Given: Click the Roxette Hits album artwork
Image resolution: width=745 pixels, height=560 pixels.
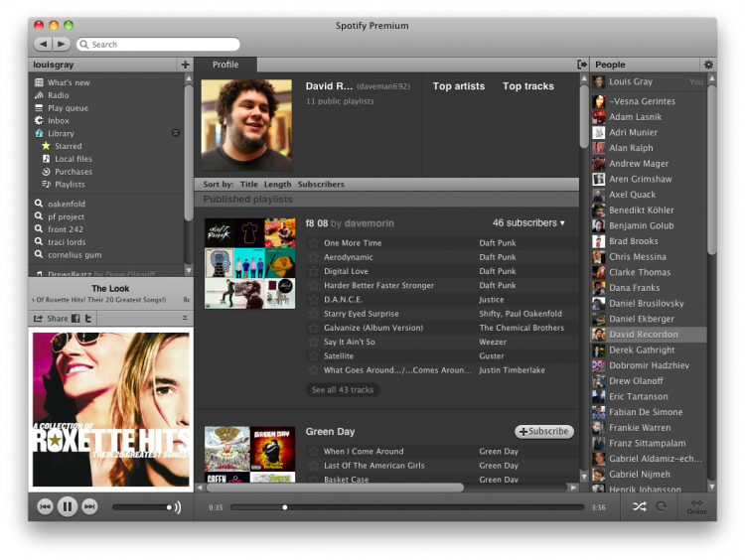Looking at the screenshot, I should click(x=110, y=409).
